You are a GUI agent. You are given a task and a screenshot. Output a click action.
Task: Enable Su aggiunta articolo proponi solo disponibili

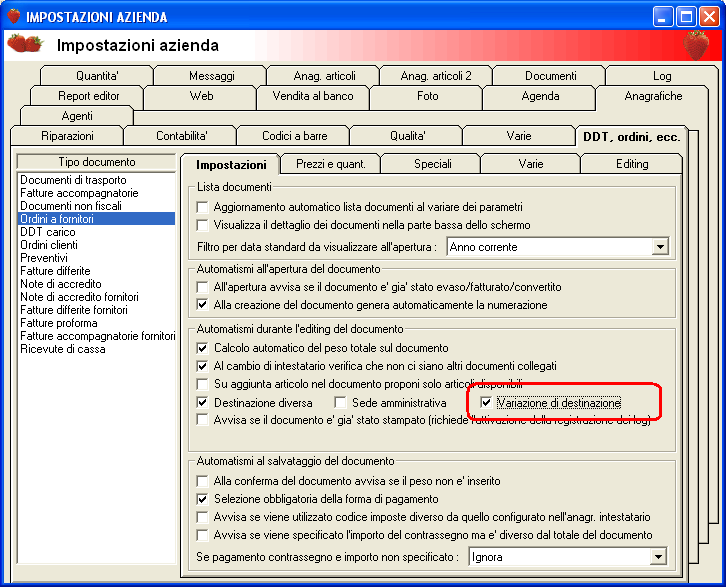[202, 384]
